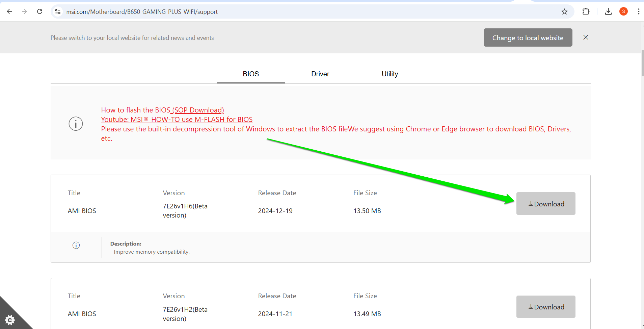Download BIOS version 7E26v1H6

coord(546,204)
